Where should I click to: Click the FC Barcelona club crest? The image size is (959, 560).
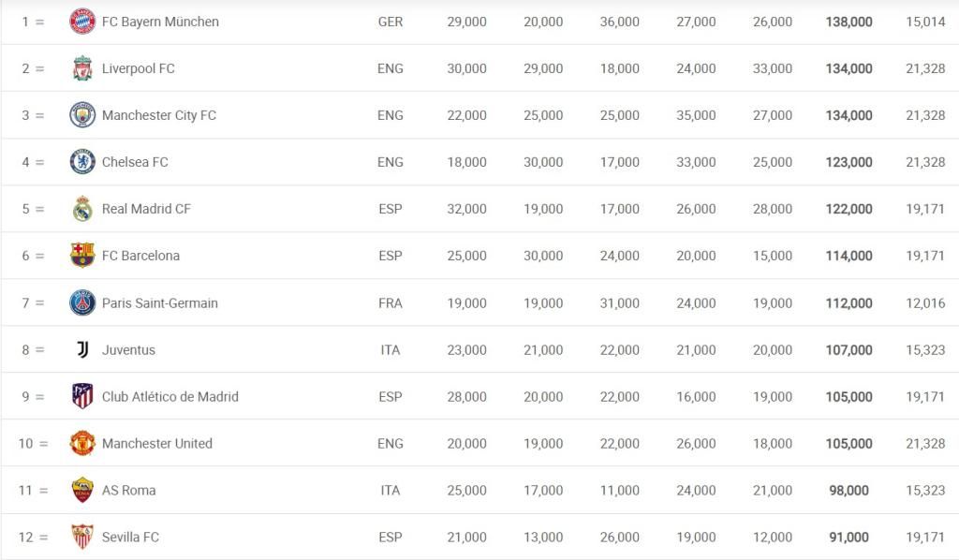82,256
